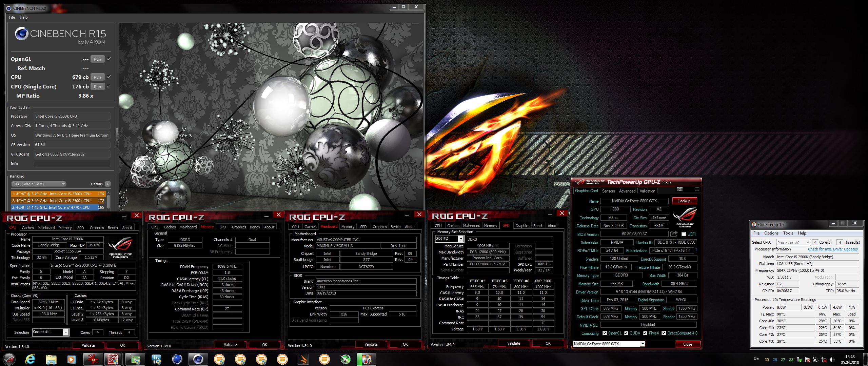Image resolution: width=868 pixels, height=366 pixels.
Task: Open Windows Media Player taskbar icon
Action: click(72, 359)
